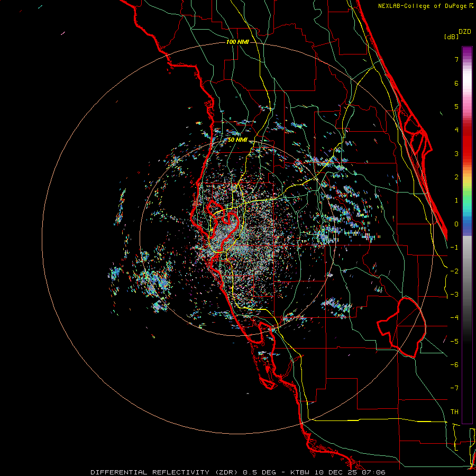Screen dimensions: 476x476
Task: Click the "-2" value on color scale
Action: [454, 271]
